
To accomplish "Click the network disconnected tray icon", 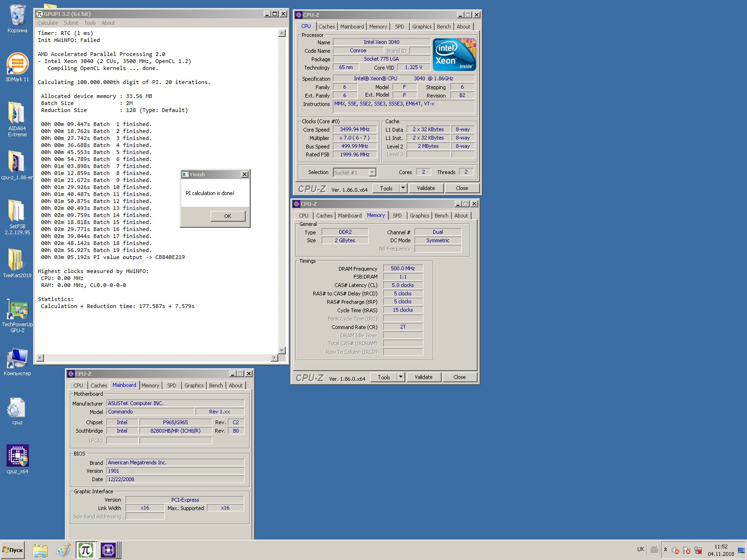I will [698, 551].
